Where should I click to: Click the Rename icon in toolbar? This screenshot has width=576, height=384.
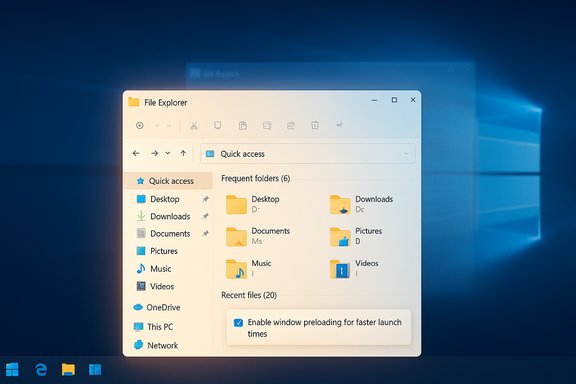[x=267, y=125]
